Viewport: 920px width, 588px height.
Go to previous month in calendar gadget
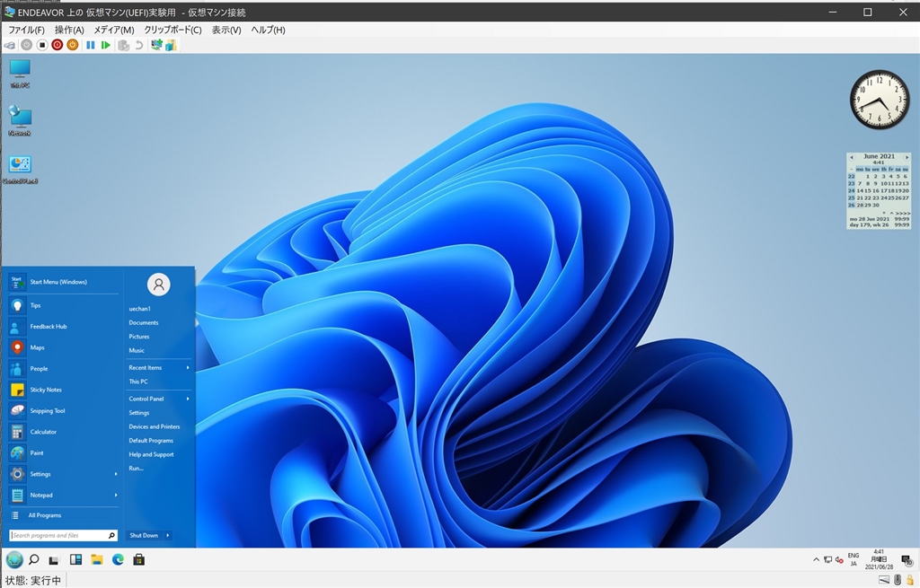(x=852, y=157)
